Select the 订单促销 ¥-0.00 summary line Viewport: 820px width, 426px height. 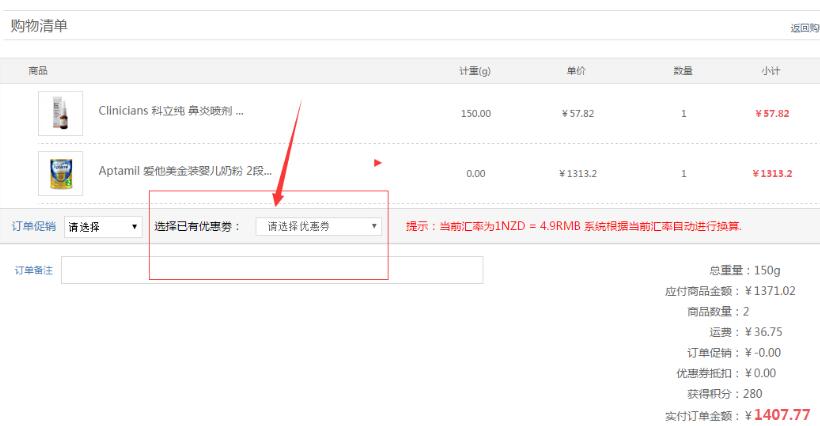734,353
